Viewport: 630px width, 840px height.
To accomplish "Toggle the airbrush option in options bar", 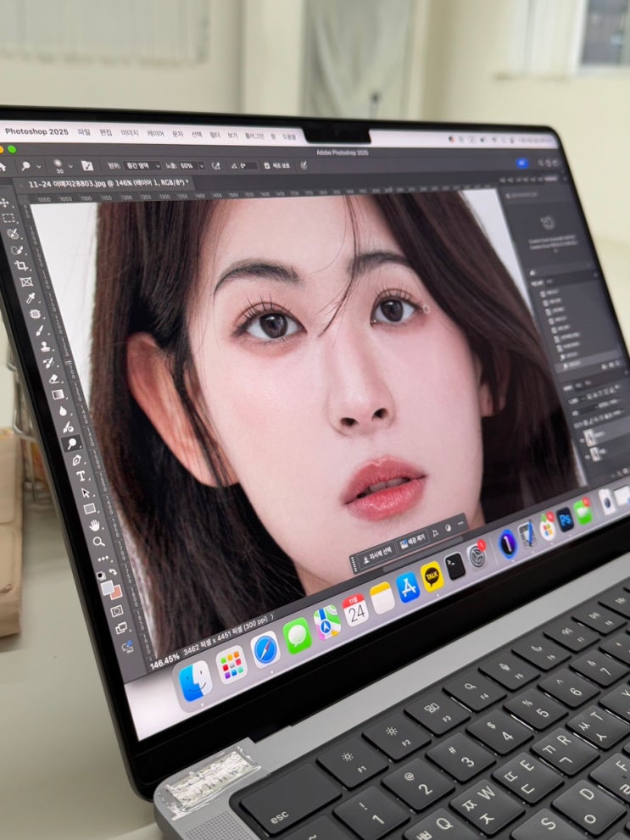I will click(216, 166).
